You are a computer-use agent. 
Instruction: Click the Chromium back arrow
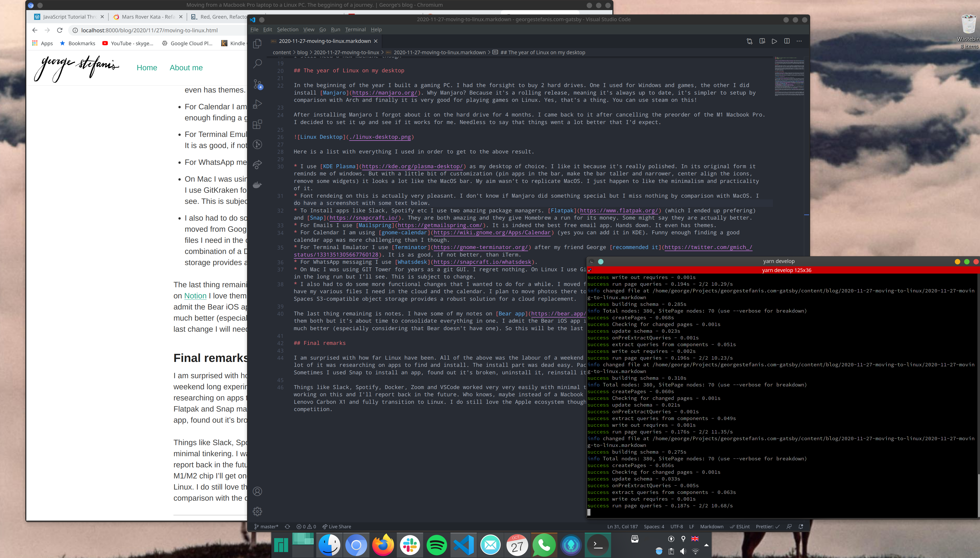tap(35, 30)
